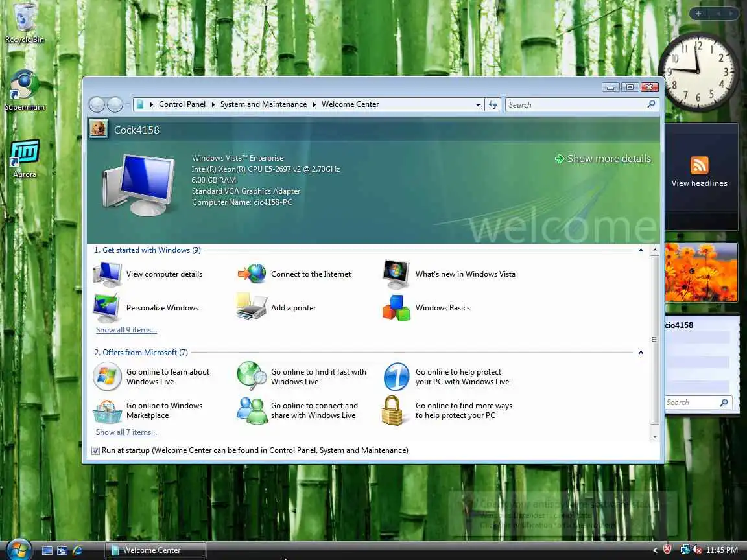747x560 pixels.
Task: Expand the arrow after Control Panel breadcrumb
Action: [x=213, y=105]
